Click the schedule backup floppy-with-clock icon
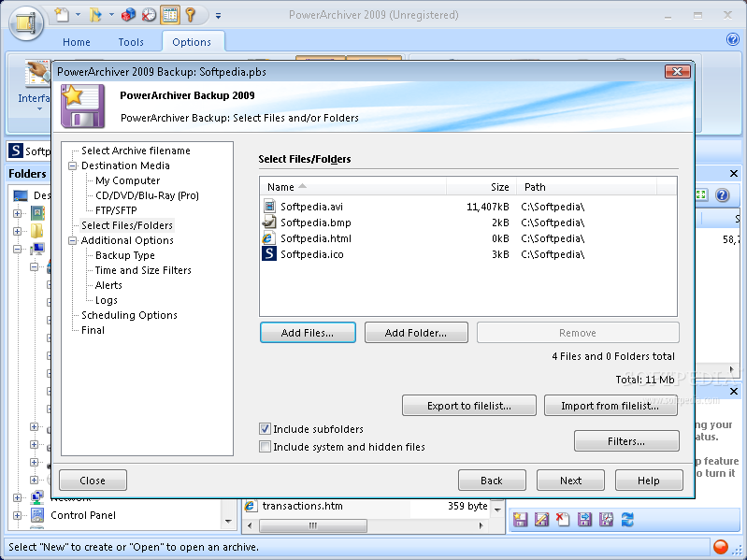 (606, 520)
